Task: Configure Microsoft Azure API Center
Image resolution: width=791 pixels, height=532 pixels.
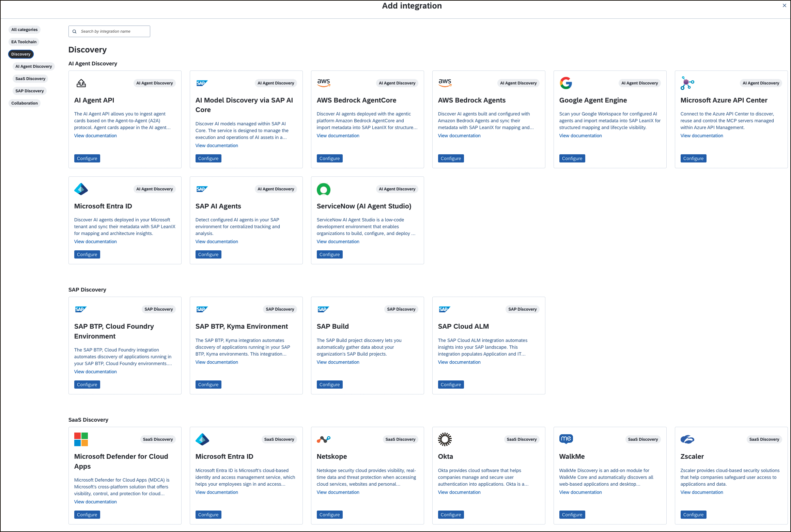Action: [x=694, y=158]
